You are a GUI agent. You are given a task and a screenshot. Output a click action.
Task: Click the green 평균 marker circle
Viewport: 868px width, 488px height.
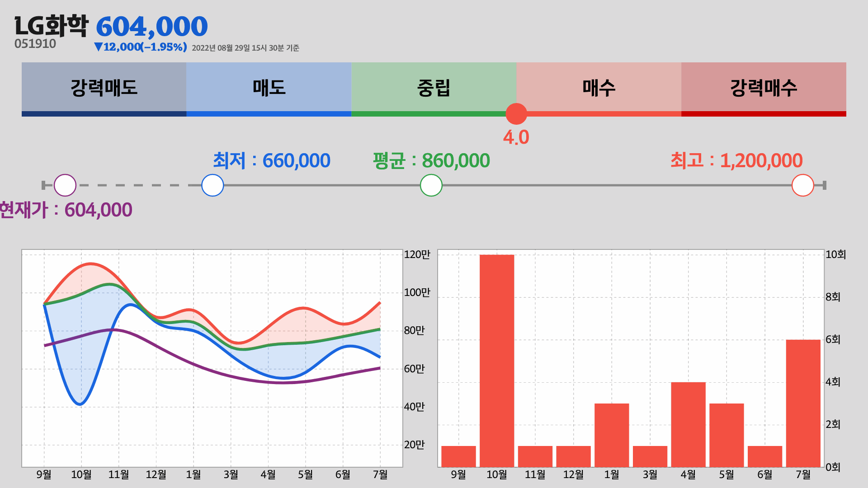pos(431,185)
